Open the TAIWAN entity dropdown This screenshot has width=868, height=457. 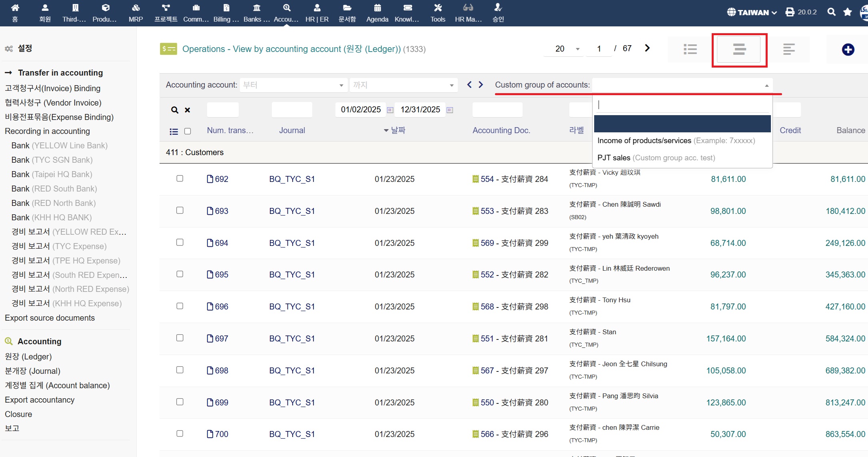point(752,12)
